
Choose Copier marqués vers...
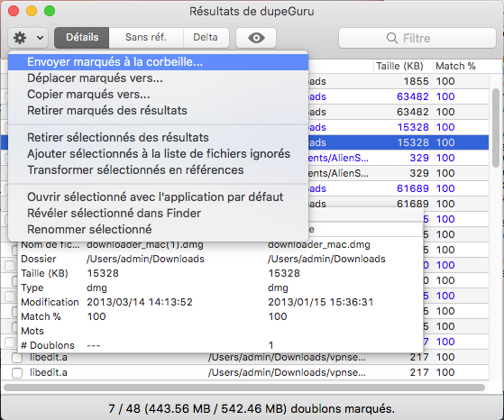point(158,95)
